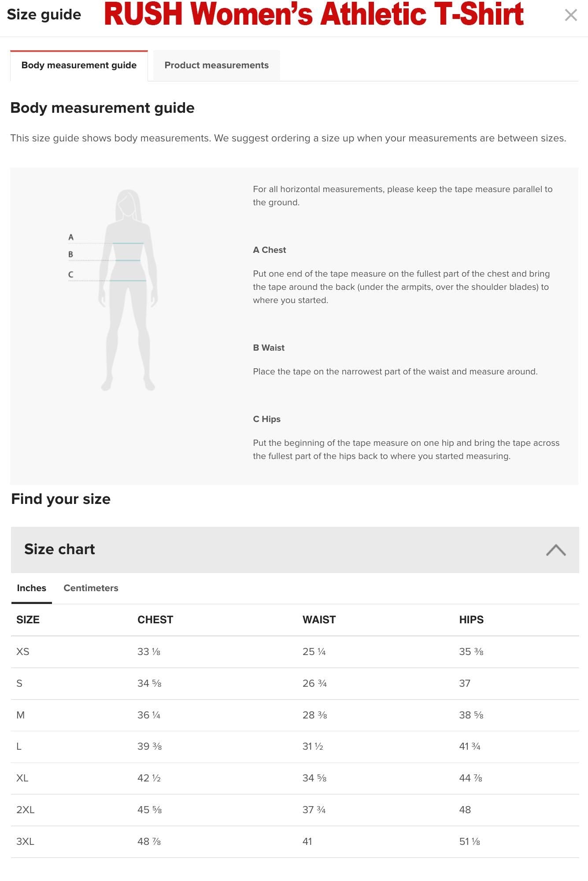Click the A chest measurement line on diagram
The image size is (588, 881).
click(128, 242)
